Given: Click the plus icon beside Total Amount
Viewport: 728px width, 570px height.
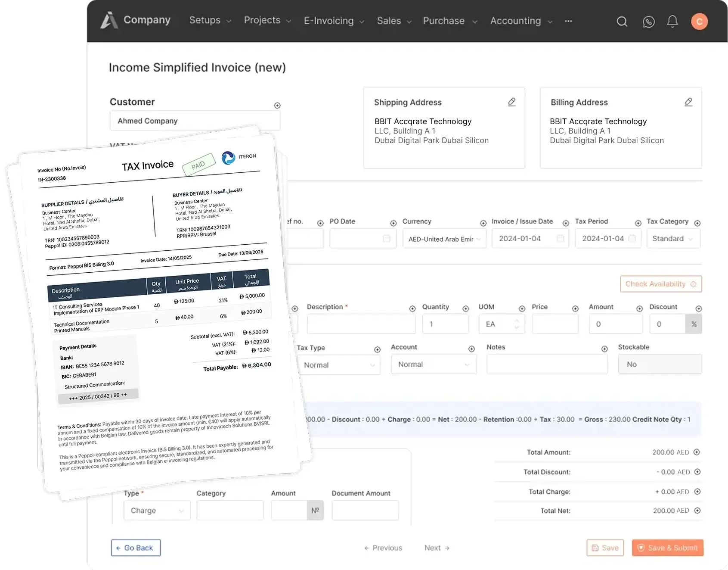Looking at the screenshot, I should pos(697,452).
